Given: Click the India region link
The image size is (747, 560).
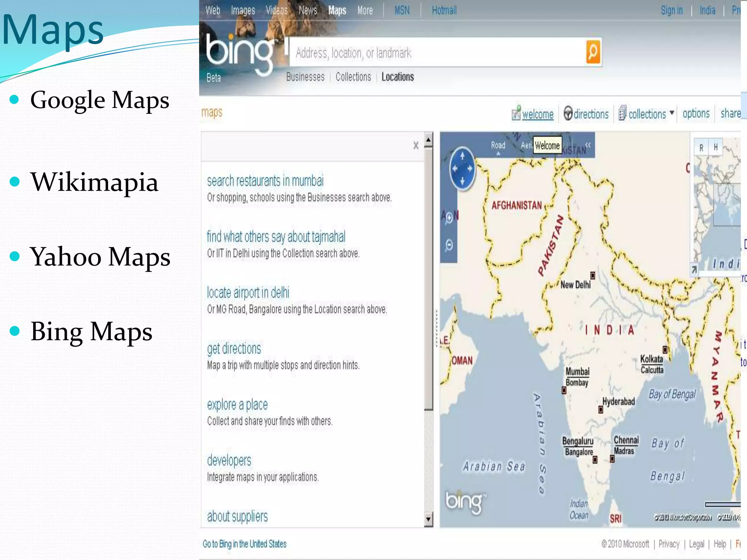Looking at the screenshot, I should [707, 10].
